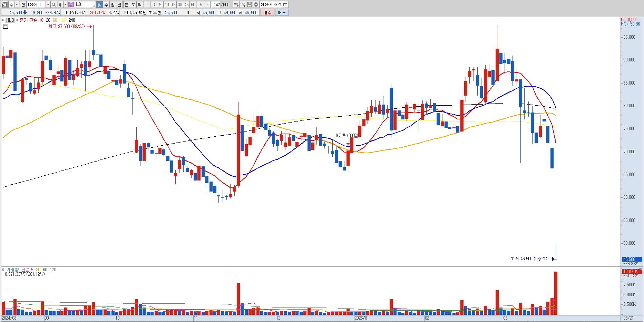Toggle the left panel layout icon
Image resolution: width=644 pixels, height=322 pixels.
coord(4,4)
